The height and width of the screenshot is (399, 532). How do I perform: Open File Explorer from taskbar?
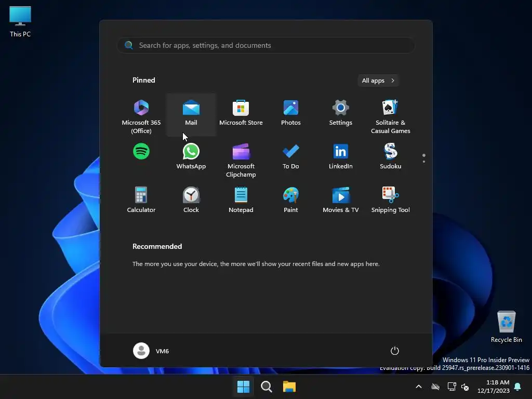click(289, 387)
